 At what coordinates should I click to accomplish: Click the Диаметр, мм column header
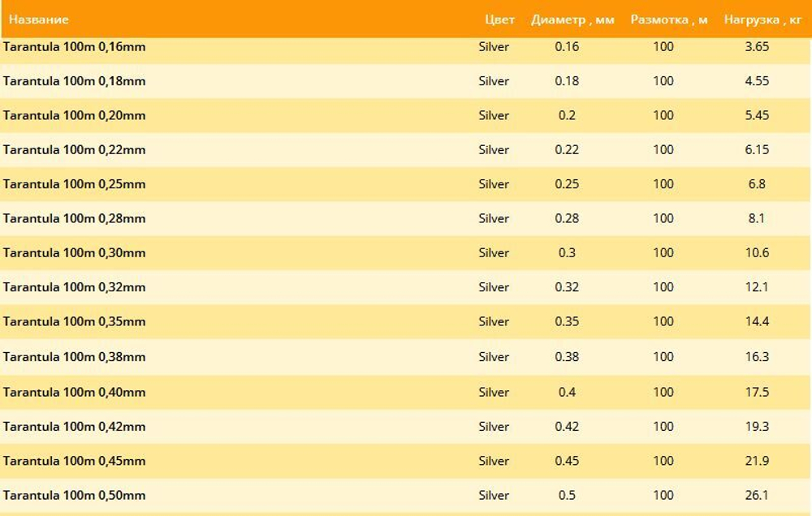tap(572, 19)
